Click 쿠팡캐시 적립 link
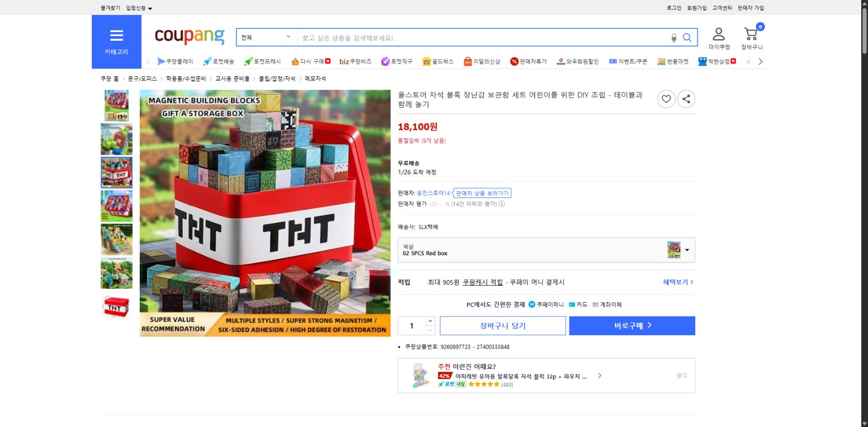The height and width of the screenshot is (427, 868). 482,282
